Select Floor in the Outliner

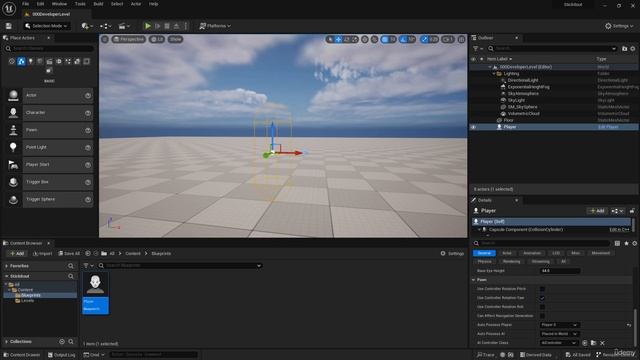pyautogui.click(x=508, y=120)
